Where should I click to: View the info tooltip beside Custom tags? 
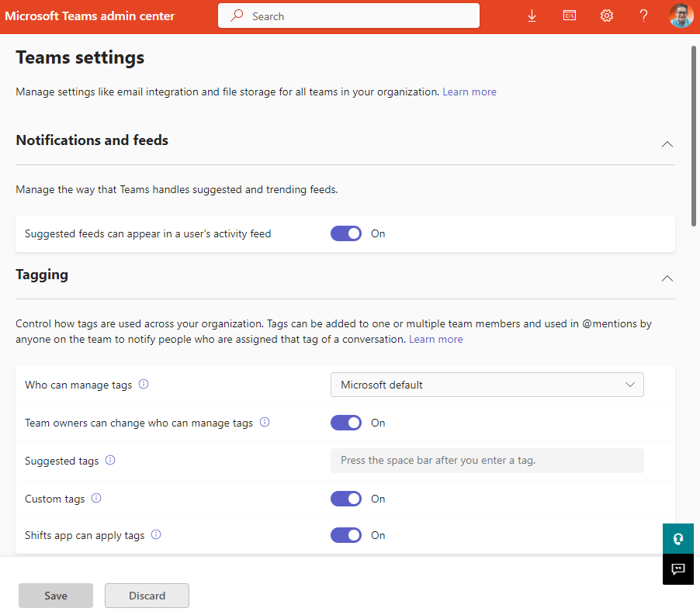(x=95, y=498)
